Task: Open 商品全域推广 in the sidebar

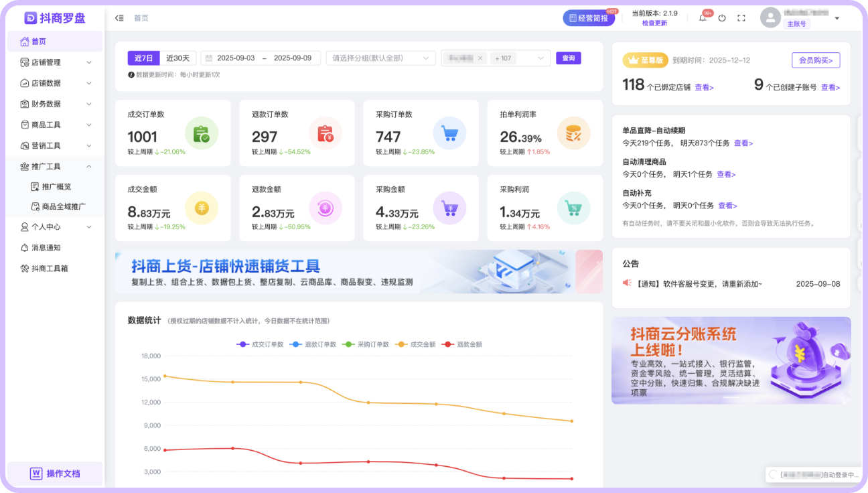Action: pos(63,206)
